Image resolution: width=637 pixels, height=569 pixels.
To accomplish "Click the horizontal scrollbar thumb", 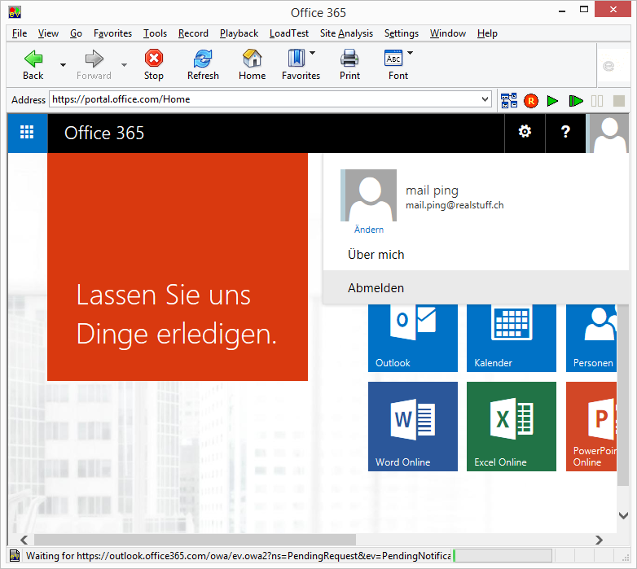I will tap(195, 540).
